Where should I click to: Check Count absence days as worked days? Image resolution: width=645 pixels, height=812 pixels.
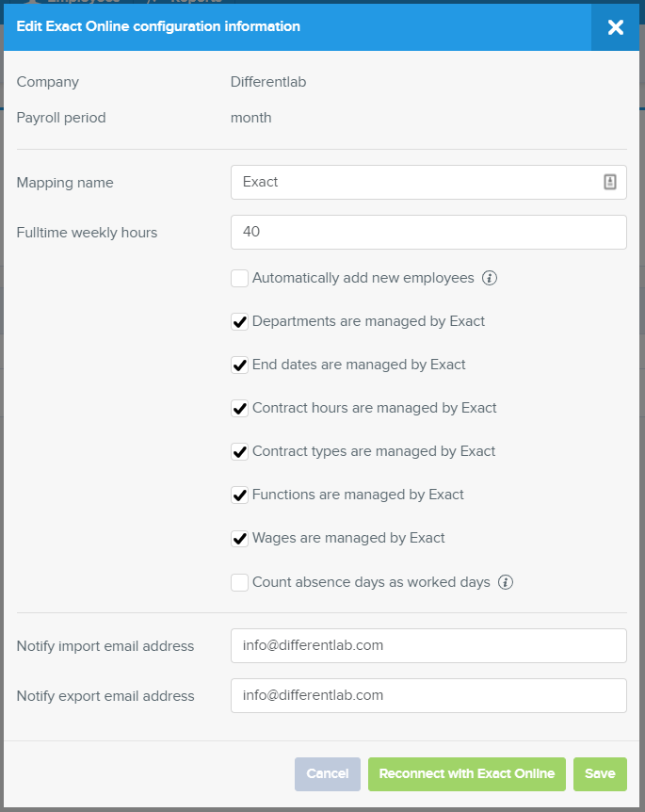(239, 582)
